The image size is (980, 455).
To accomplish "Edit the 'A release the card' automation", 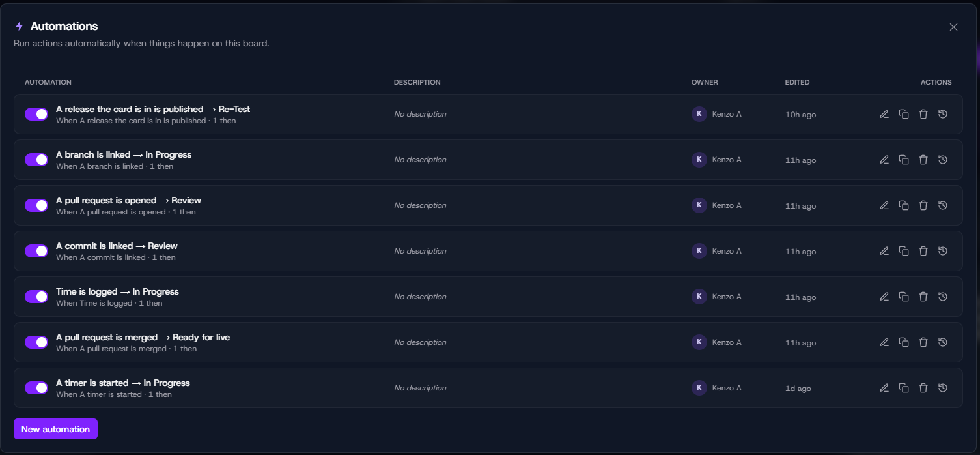I will 884,114.
